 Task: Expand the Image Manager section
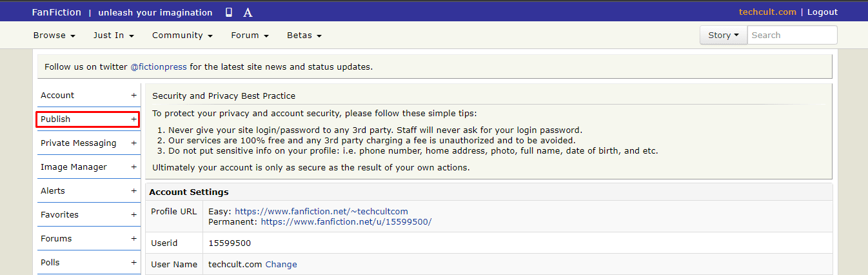pos(88,167)
